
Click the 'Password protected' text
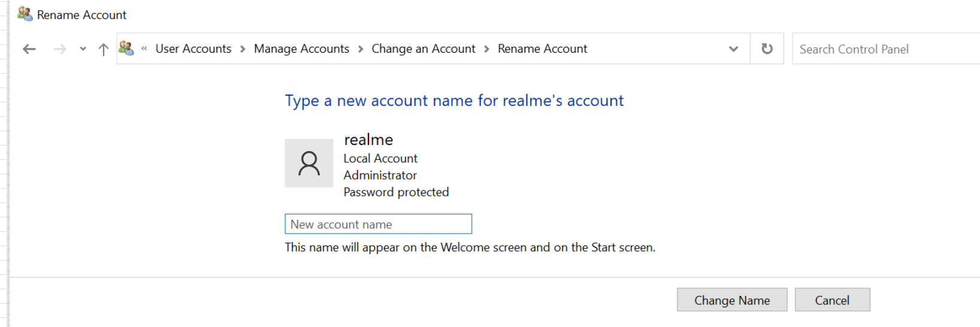pos(396,192)
